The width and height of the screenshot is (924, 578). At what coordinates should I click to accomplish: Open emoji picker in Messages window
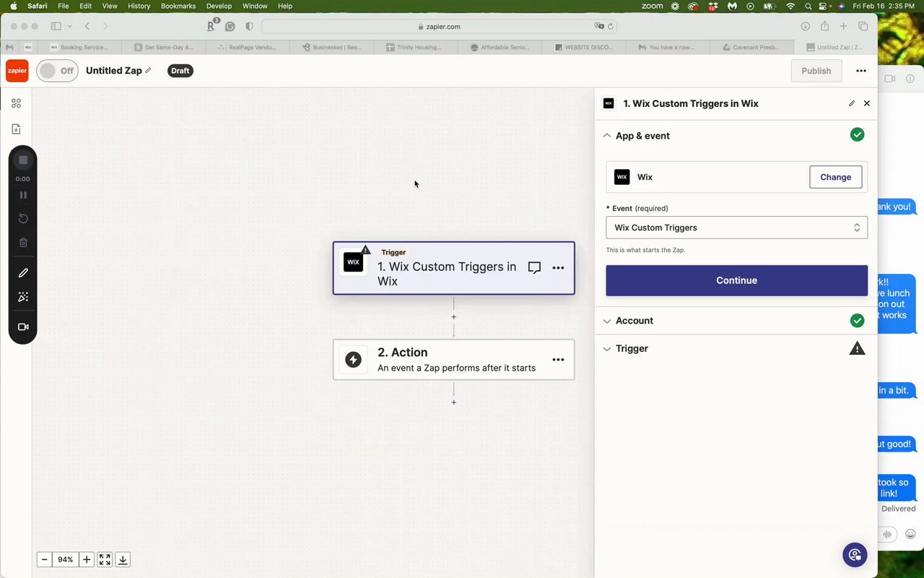(910, 534)
